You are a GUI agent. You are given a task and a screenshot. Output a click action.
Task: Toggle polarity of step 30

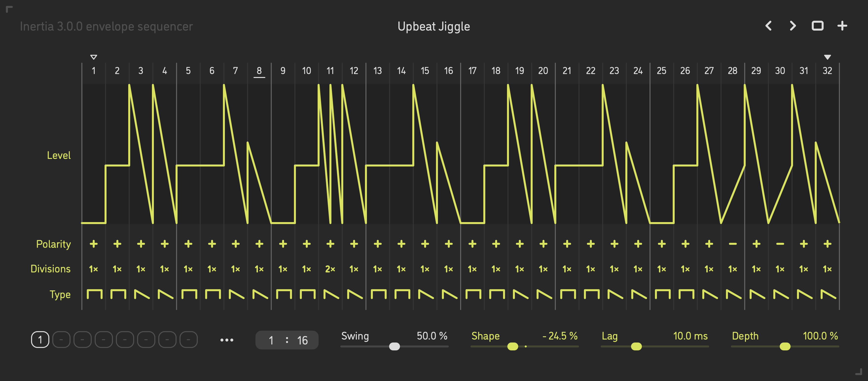click(780, 244)
